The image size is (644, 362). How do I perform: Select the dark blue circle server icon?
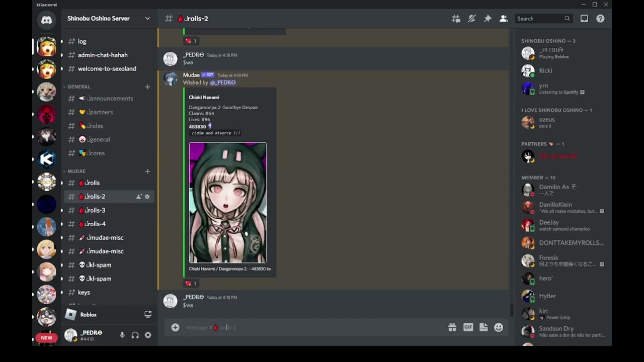[x=46, y=205]
